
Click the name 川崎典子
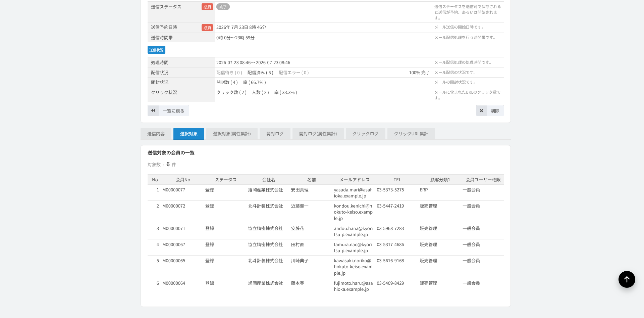coord(300,261)
